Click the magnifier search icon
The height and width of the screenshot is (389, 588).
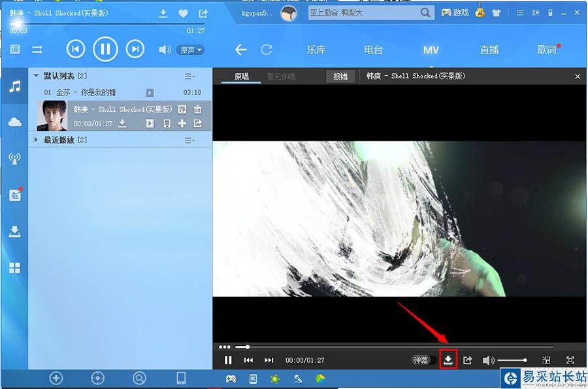[425, 13]
